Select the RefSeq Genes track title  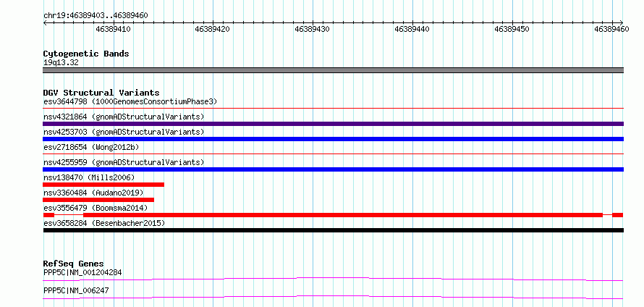coord(74,264)
